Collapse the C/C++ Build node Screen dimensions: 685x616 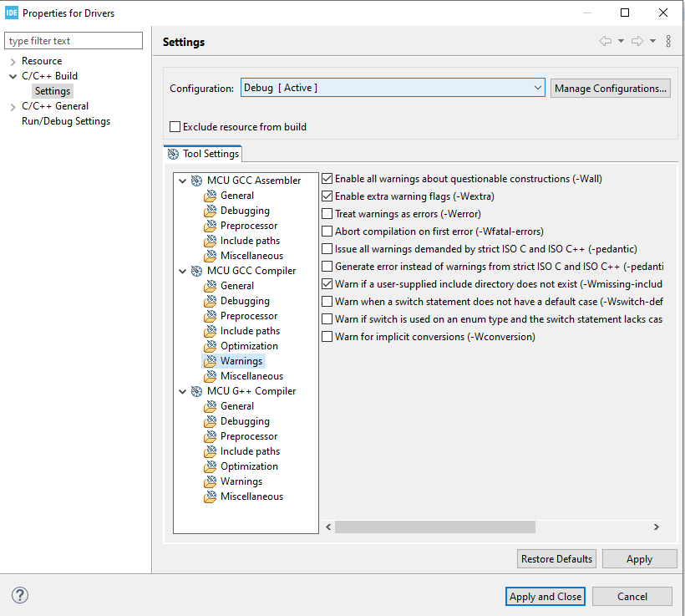tap(13, 77)
